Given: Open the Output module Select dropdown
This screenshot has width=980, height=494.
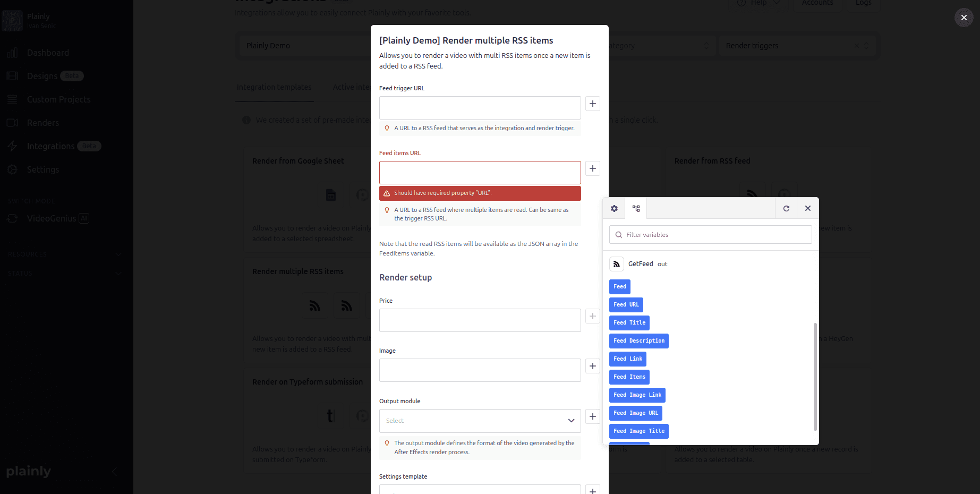Looking at the screenshot, I should click(x=480, y=421).
